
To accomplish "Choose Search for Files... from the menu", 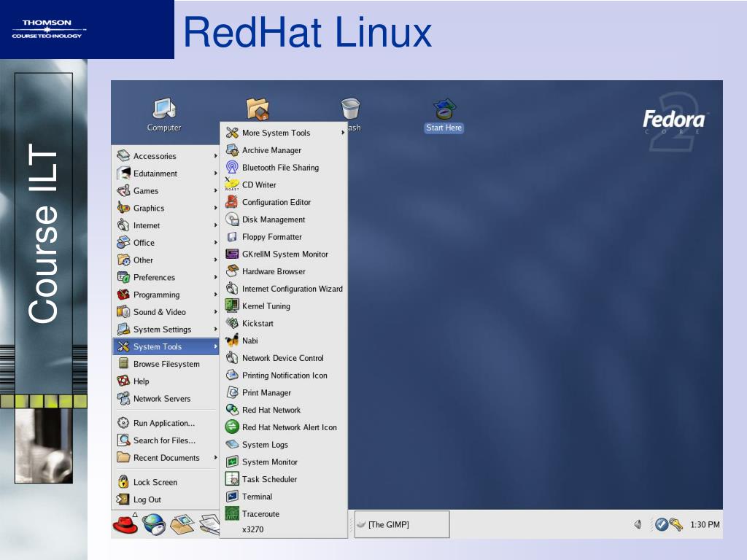I will (x=166, y=440).
